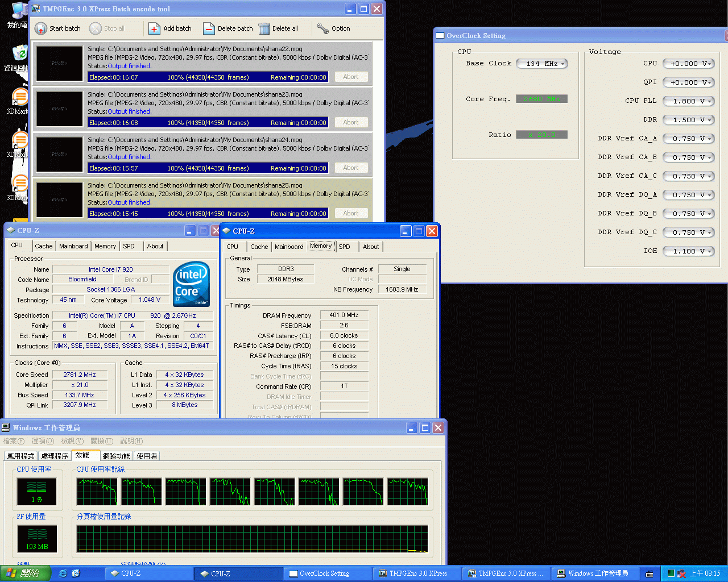Open the DDR 1.500 V dropdown

click(688, 120)
